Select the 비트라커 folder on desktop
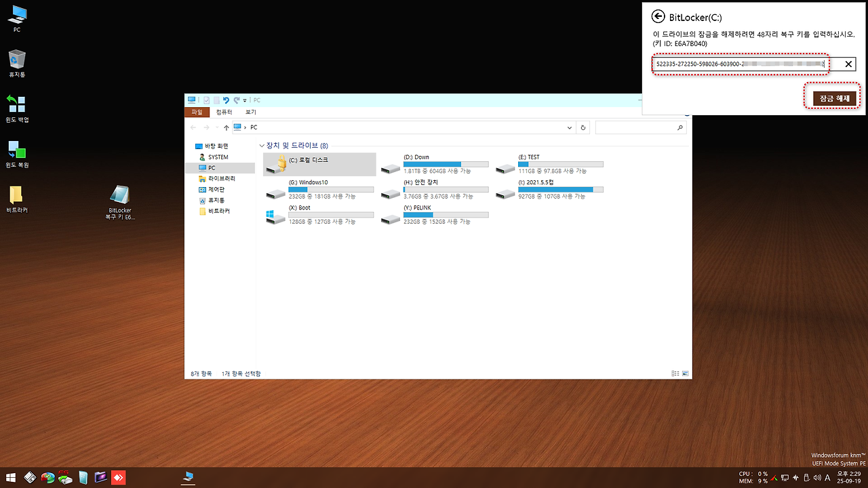This screenshot has width=868, height=488. point(17,199)
